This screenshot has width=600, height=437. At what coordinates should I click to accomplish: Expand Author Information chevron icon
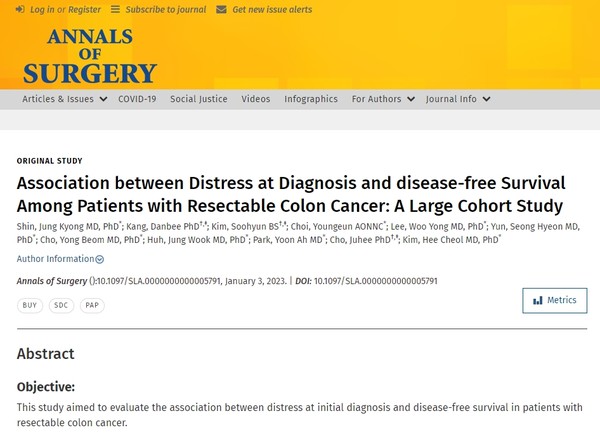[99, 259]
